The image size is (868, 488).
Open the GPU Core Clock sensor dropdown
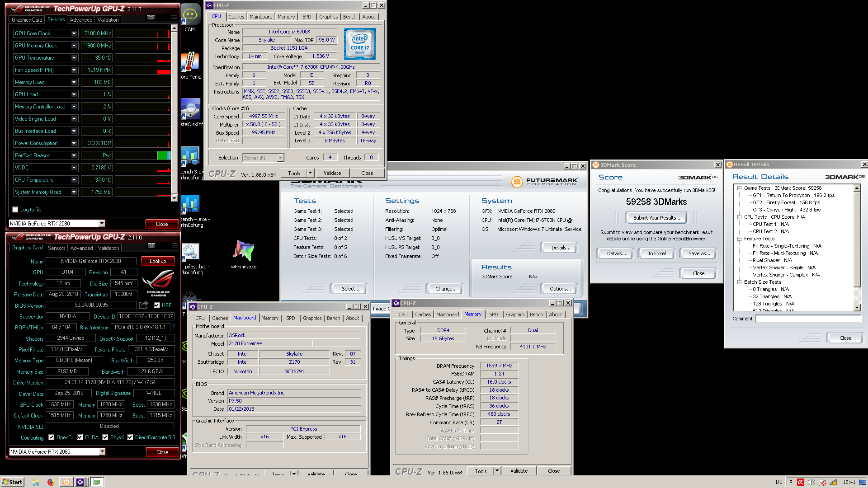coord(74,33)
